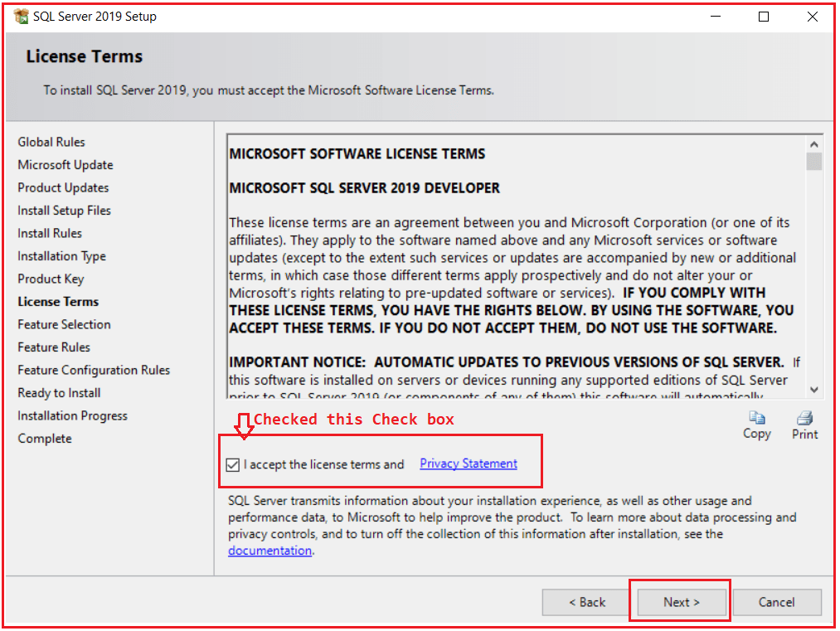Click the Copy icon for license text
The width and height of the screenshot is (840, 631).
(x=756, y=418)
